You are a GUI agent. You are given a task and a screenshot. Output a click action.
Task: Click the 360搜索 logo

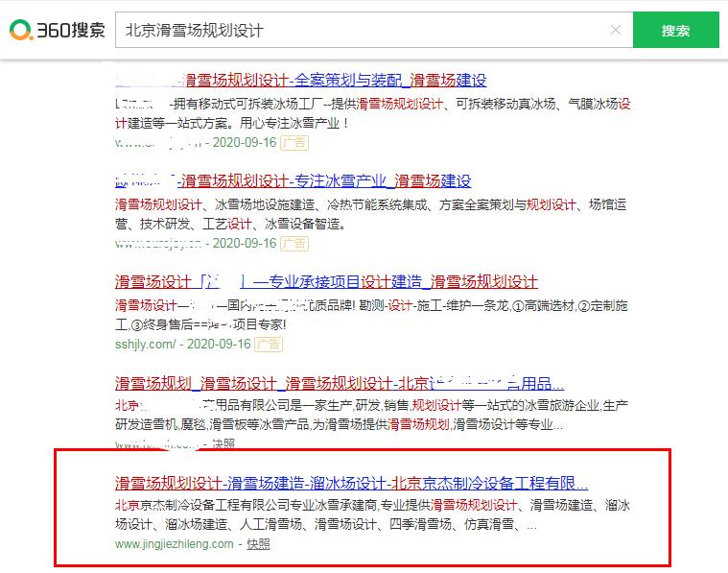pyautogui.click(x=58, y=30)
